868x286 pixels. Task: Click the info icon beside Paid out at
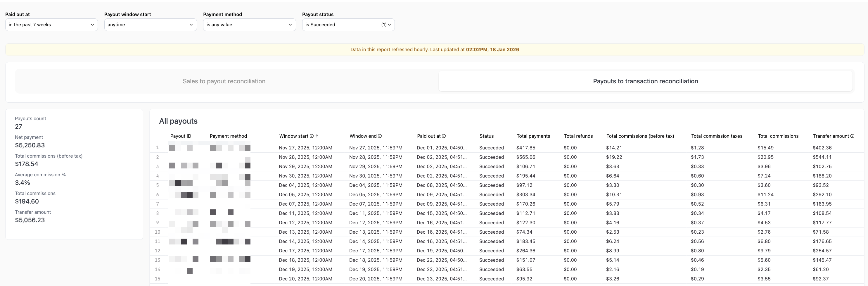coord(444,136)
